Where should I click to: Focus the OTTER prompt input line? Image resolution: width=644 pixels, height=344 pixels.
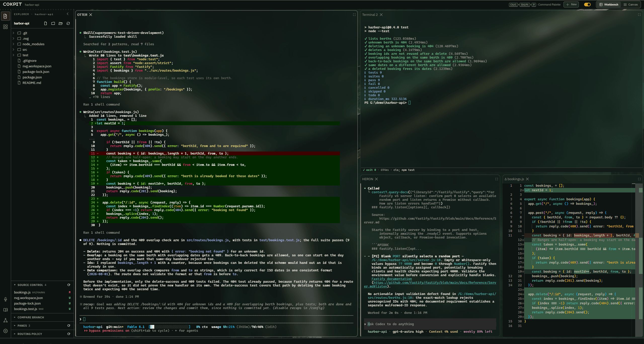pyautogui.click(x=216, y=319)
